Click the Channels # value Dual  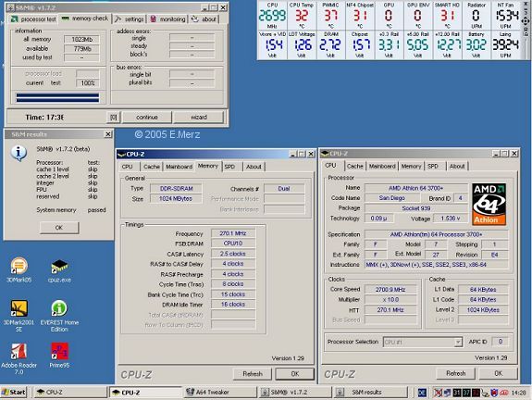click(x=284, y=189)
